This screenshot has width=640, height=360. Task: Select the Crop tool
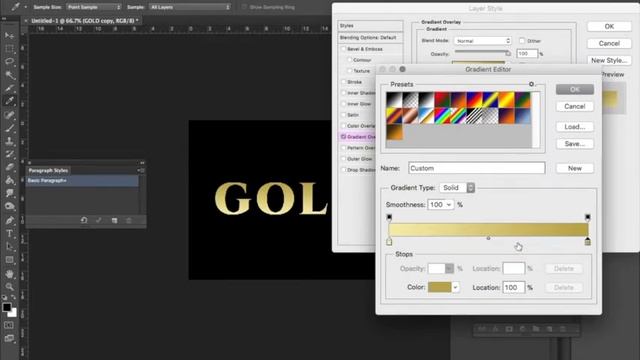click(x=9, y=88)
